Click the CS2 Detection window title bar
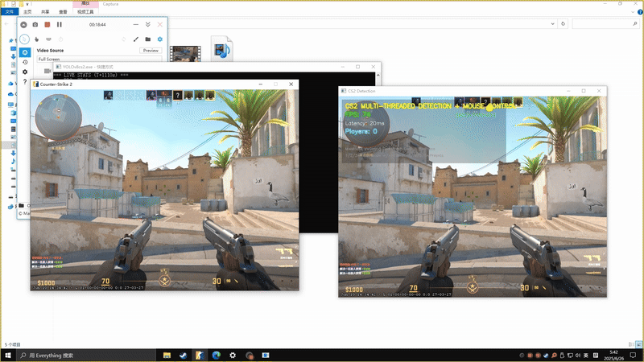644x362 pixels. (x=473, y=91)
